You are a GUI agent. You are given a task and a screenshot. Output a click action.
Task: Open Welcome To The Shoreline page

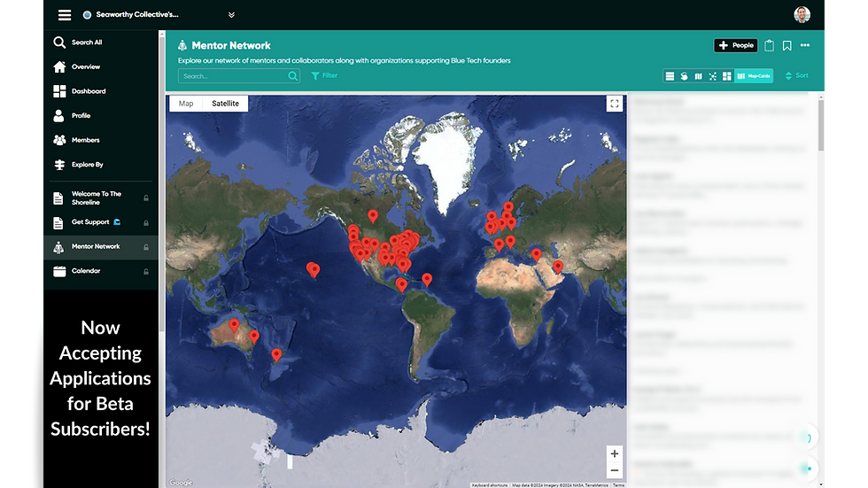[97, 198]
